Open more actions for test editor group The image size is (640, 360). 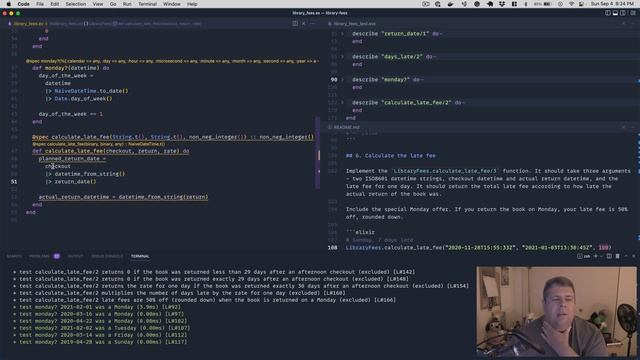(x=633, y=24)
